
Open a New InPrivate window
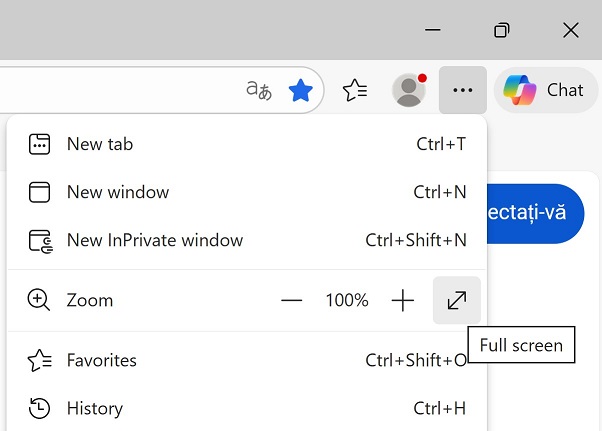pos(155,240)
